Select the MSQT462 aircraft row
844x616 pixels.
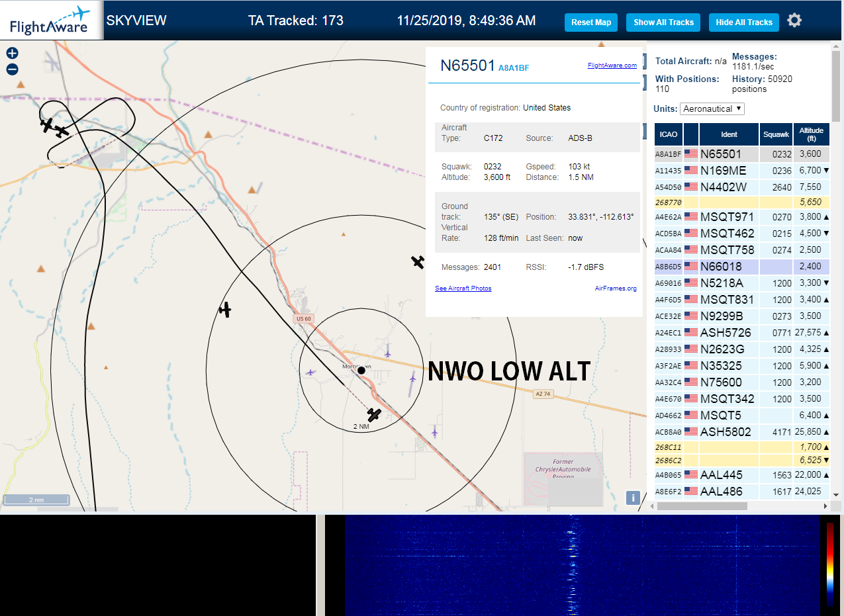click(742, 234)
